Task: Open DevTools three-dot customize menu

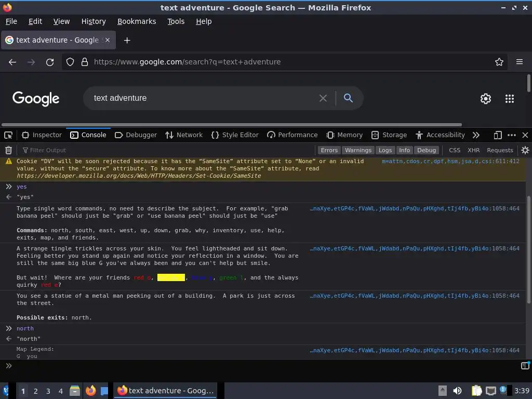Action: (511, 135)
